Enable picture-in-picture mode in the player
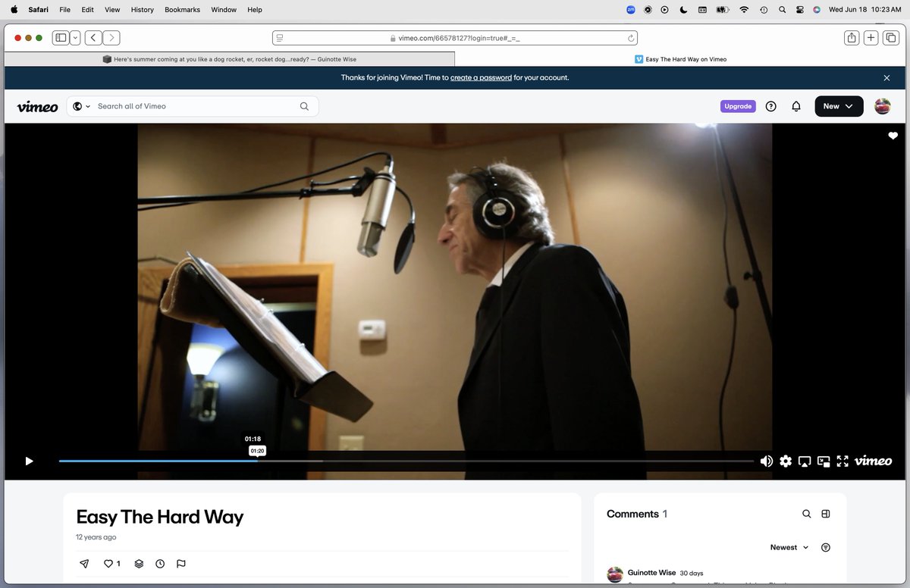The image size is (910, 588). (x=824, y=461)
